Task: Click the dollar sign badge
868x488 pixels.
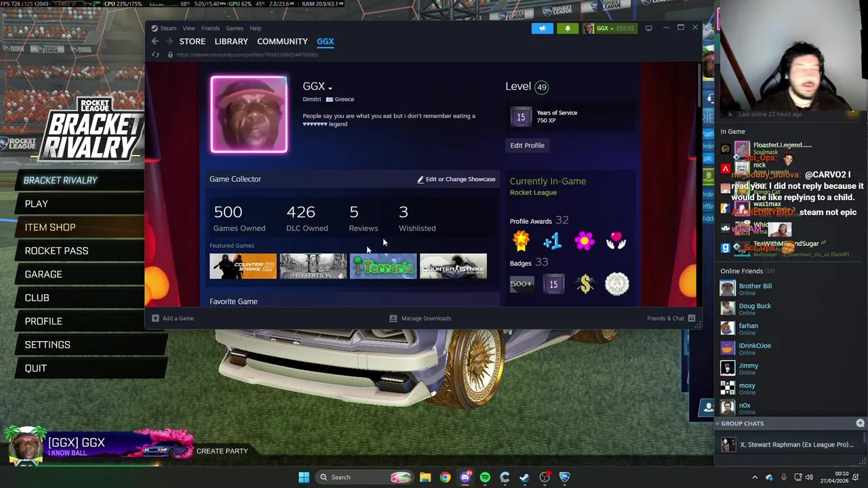Action: (x=585, y=284)
